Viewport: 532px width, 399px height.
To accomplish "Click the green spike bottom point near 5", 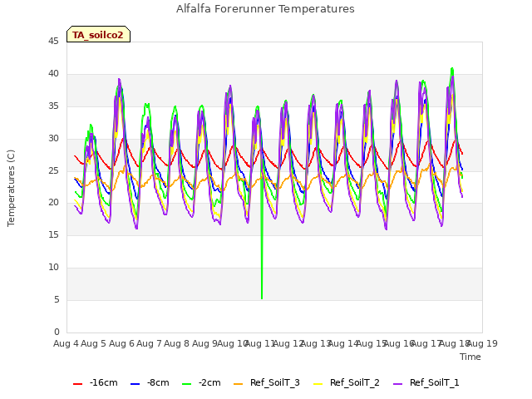I will pyautogui.click(x=262, y=298).
